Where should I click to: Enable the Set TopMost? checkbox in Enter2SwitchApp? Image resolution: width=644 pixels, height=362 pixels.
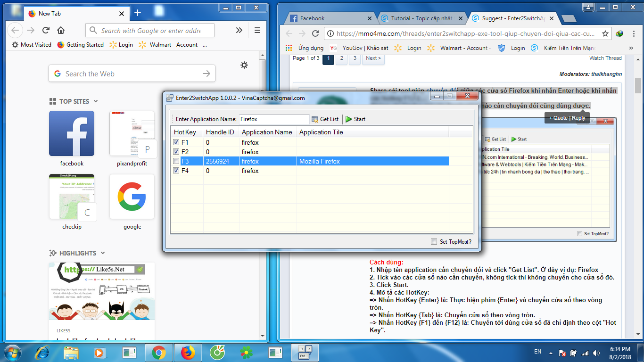coord(434,242)
